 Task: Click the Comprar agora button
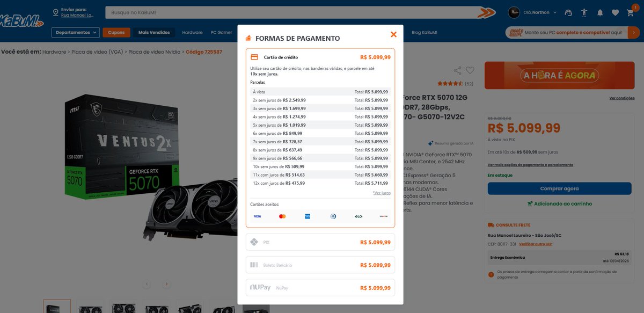(559, 188)
